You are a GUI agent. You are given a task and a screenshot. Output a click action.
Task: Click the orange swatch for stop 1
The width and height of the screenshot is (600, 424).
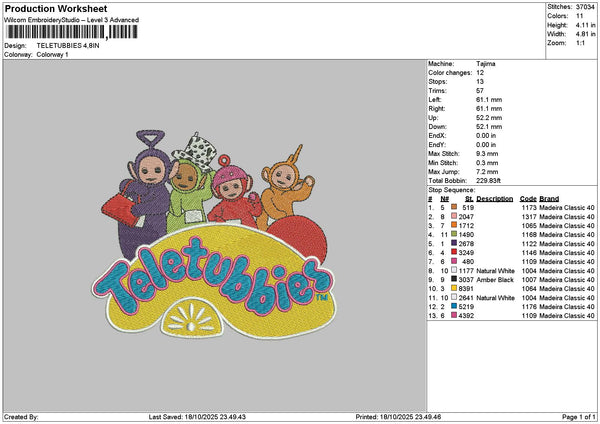456,206
